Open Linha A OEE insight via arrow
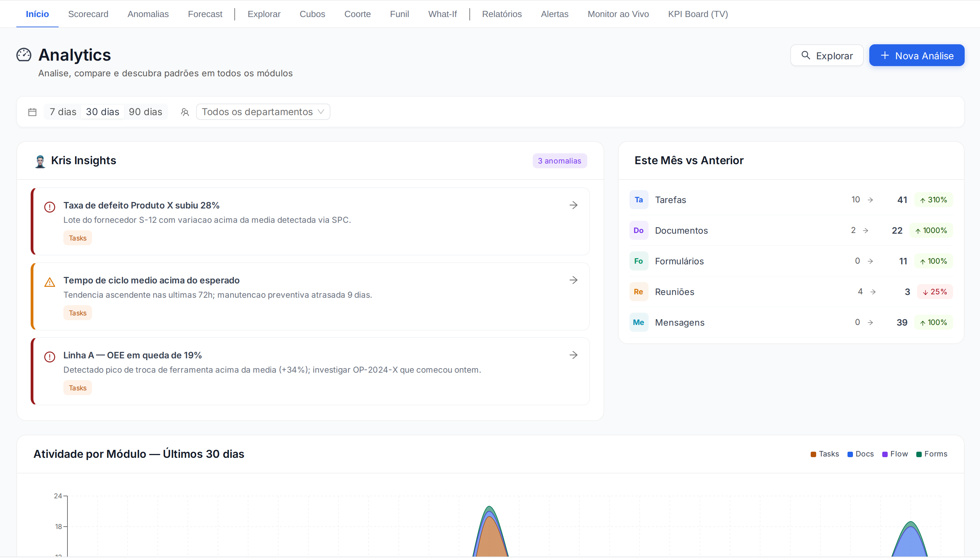This screenshot has height=560, width=980. pos(574,355)
